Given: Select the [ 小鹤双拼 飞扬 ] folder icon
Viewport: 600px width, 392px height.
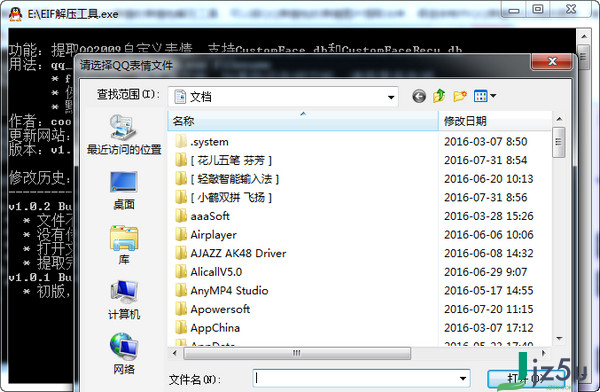Looking at the screenshot, I should 181,197.
